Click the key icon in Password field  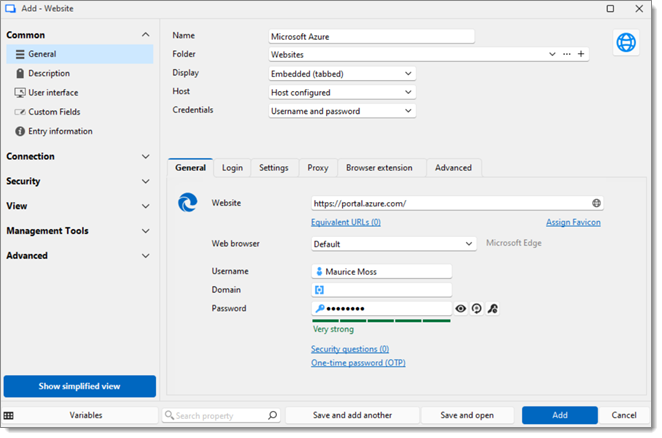pyautogui.click(x=320, y=309)
